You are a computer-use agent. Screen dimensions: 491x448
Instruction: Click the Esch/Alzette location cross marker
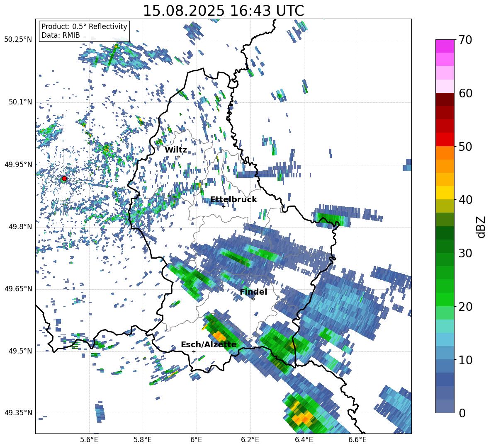point(194,351)
